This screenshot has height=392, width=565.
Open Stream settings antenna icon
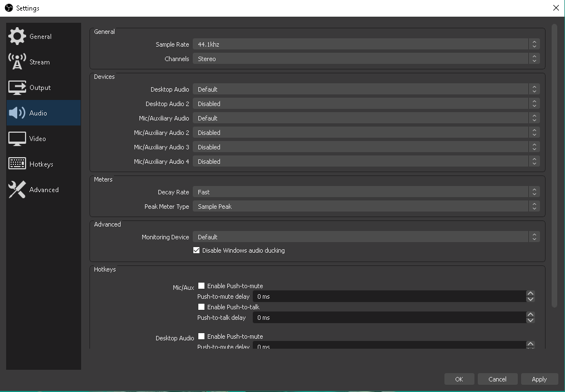tap(17, 62)
